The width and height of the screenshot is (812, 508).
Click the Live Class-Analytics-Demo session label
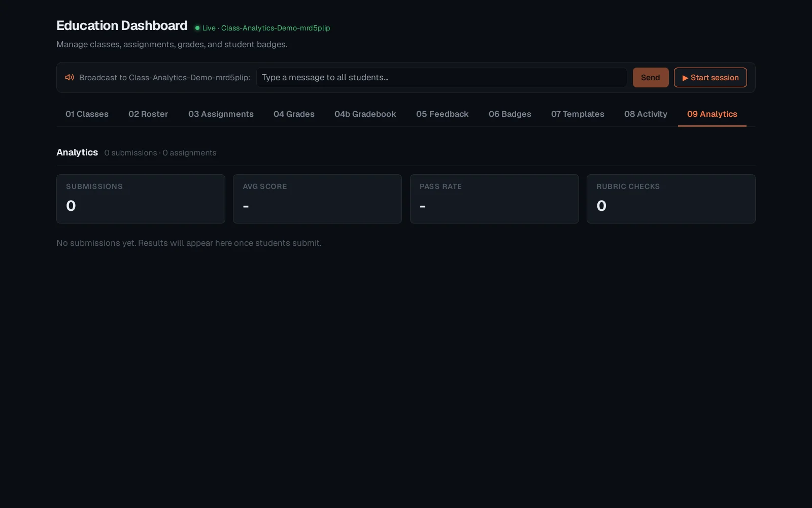pyautogui.click(x=266, y=28)
